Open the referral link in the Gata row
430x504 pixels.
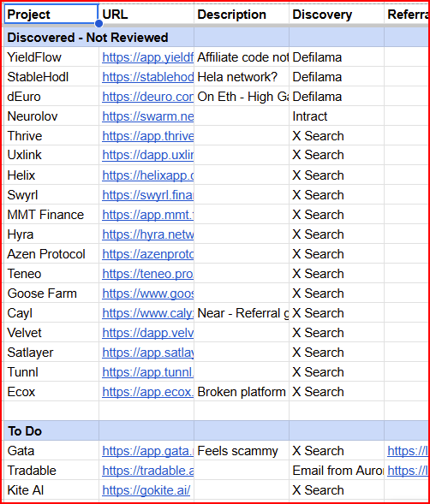[x=408, y=451]
